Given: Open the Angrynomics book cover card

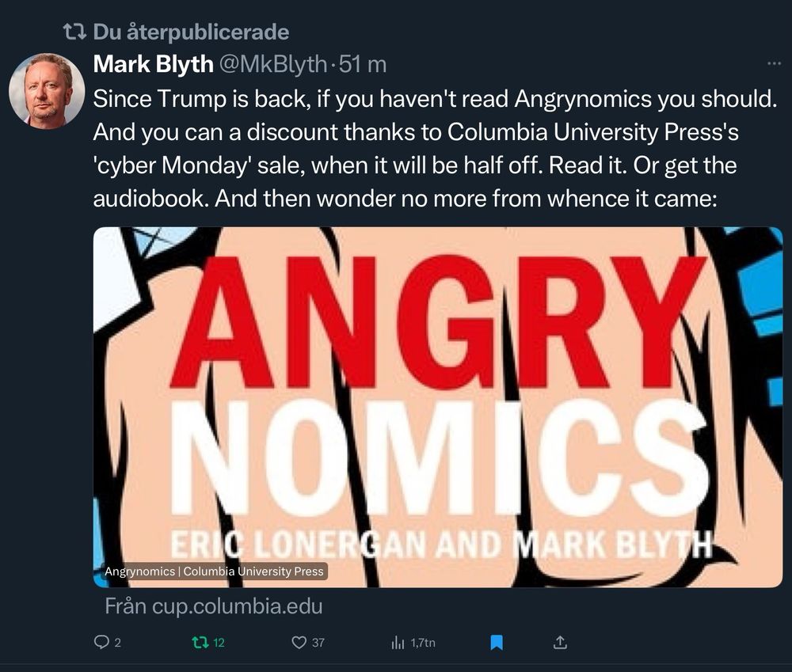Looking at the screenshot, I should [x=438, y=407].
